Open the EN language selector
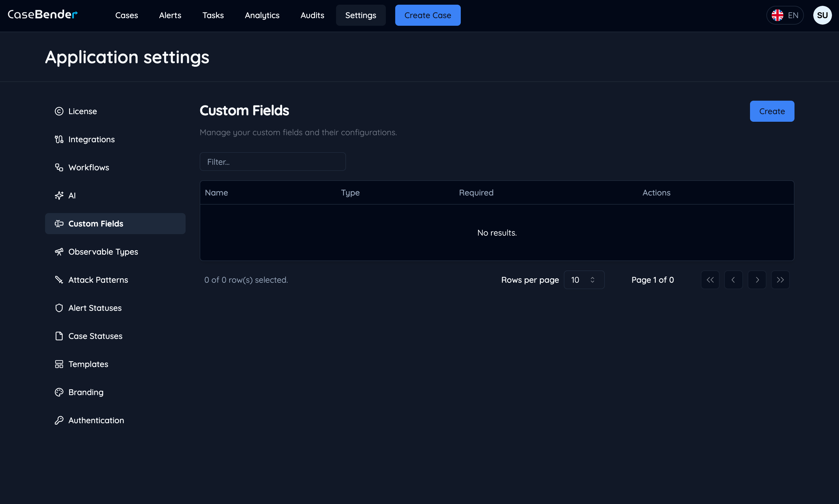This screenshot has height=504, width=839. click(x=785, y=15)
